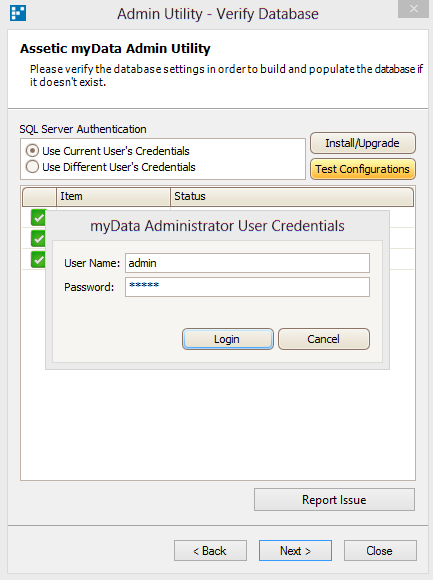
Task: Select Use Different User's Credentials option
Action: tap(111, 167)
